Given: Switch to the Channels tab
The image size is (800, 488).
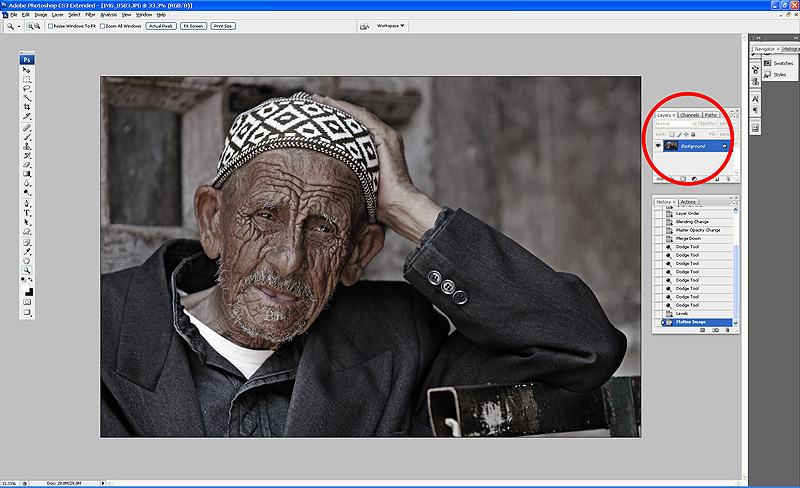Looking at the screenshot, I should click(x=690, y=115).
